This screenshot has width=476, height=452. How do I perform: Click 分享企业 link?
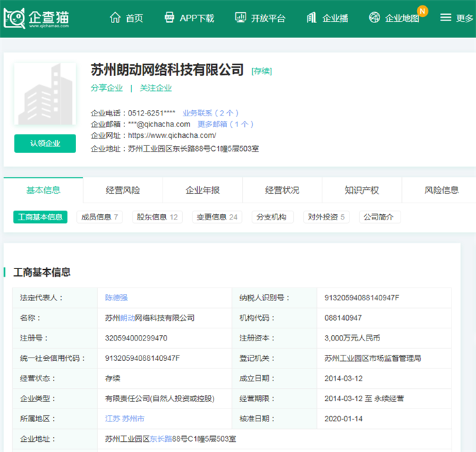(x=107, y=88)
